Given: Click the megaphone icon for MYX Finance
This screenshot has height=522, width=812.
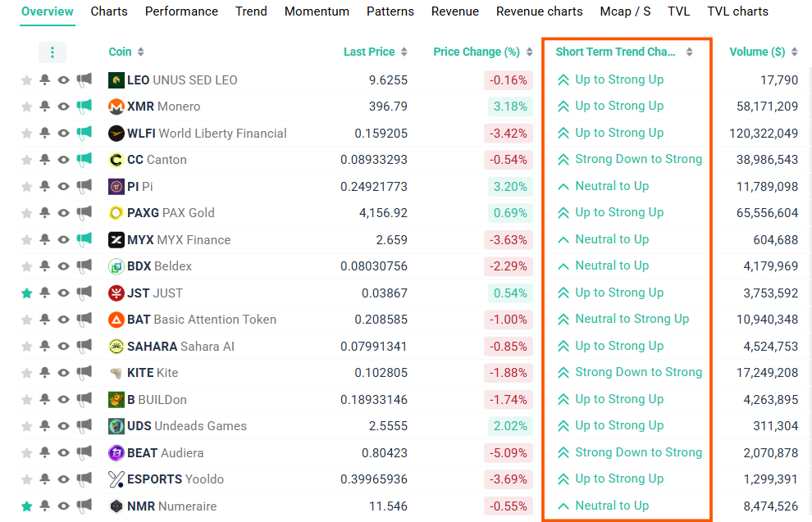Looking at the screenshot, I should 84,239.
